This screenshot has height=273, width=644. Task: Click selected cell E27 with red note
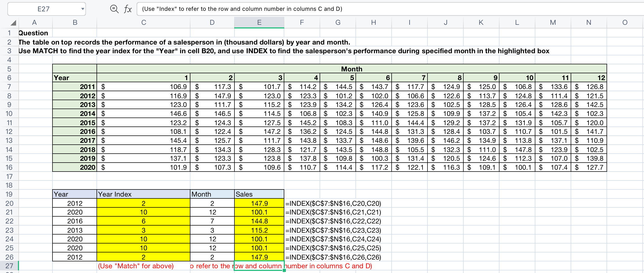(x=259, y=266)
